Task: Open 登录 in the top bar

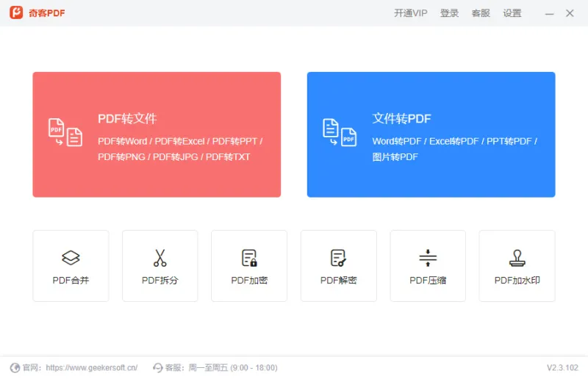Action: (x=449, y=13)
